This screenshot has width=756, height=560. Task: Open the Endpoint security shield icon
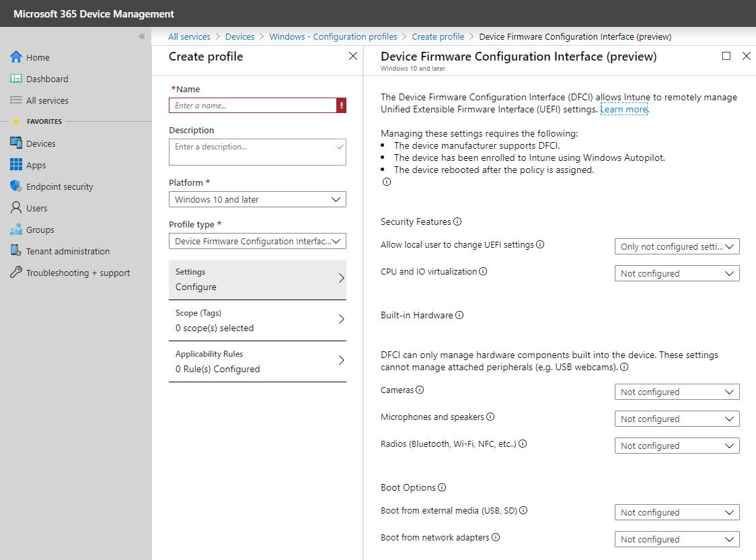(16, 186)
